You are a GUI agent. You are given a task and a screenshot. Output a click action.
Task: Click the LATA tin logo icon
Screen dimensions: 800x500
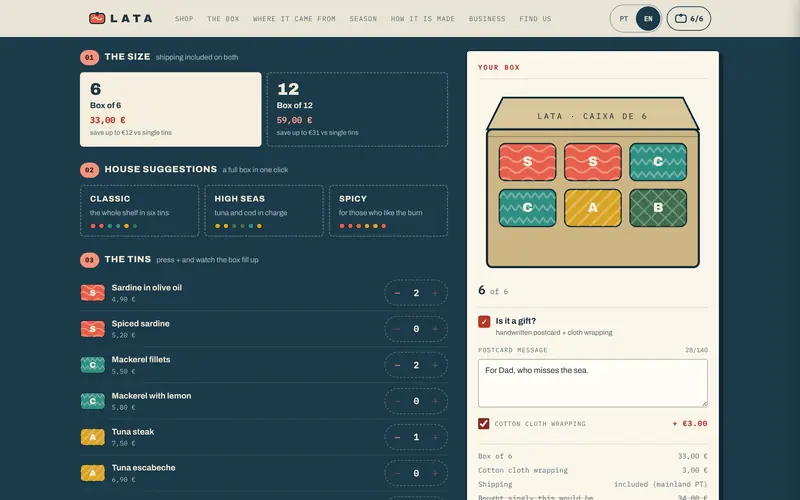(x=97, y=18)
